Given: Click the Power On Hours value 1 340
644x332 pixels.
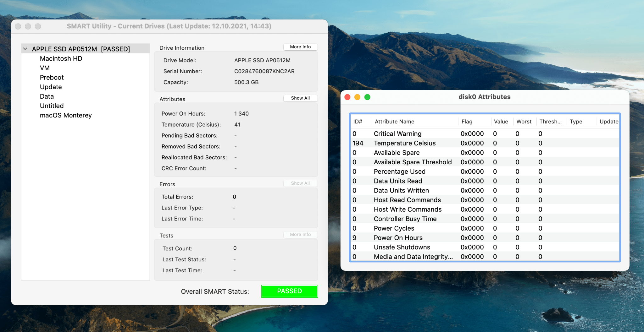Looking at the screenshot, I should tap(241, 114).
